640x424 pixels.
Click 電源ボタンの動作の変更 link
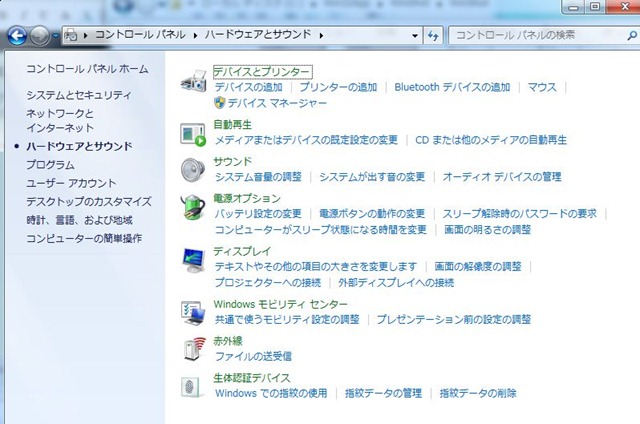click(x=372, y=214)
